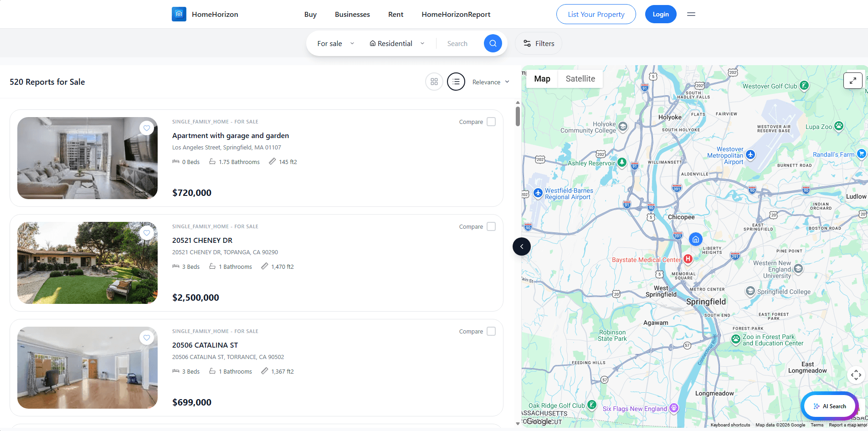Favorite the 20506 CATALINA ST listing
868x431 pixels.
[147, 338]
